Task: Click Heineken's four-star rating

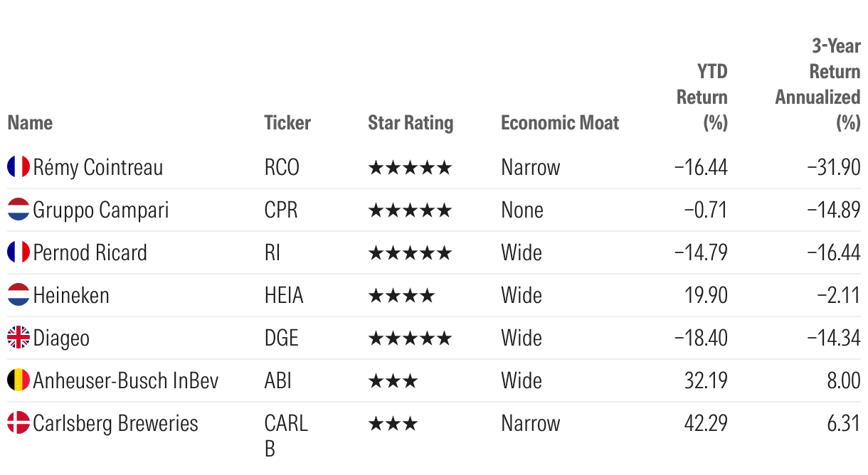Action: tap(401, 295)
